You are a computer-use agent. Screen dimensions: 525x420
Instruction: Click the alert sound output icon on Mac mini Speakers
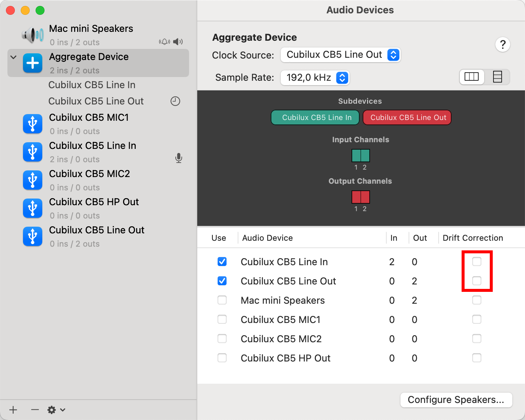coord(165,41)
